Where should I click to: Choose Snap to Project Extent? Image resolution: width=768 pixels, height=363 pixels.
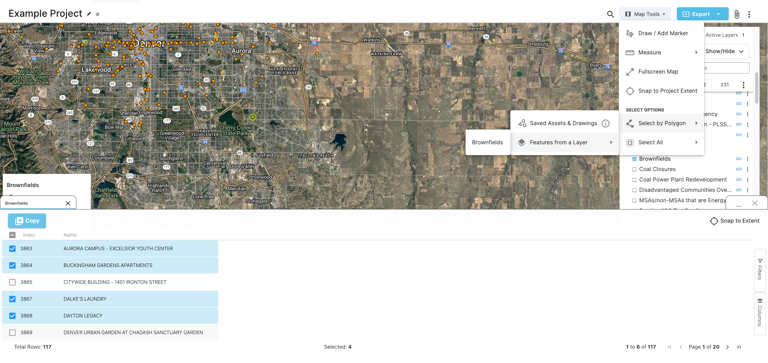[661, 91]
